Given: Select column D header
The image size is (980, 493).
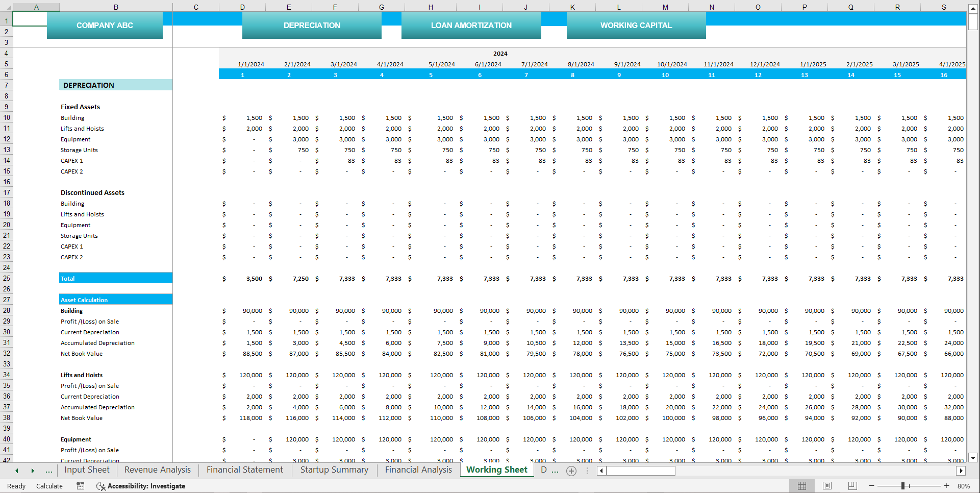Looking at the screenshot, I should click(242, 7).
